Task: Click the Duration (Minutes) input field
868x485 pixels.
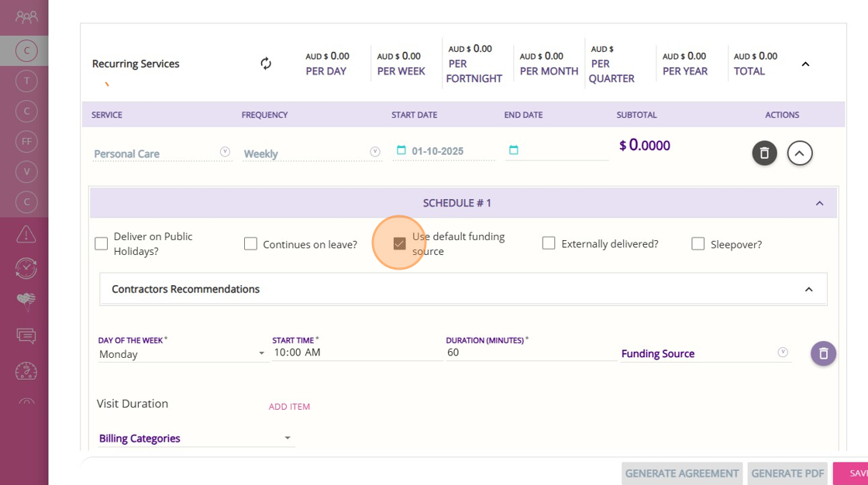Action: click(531, 353)
